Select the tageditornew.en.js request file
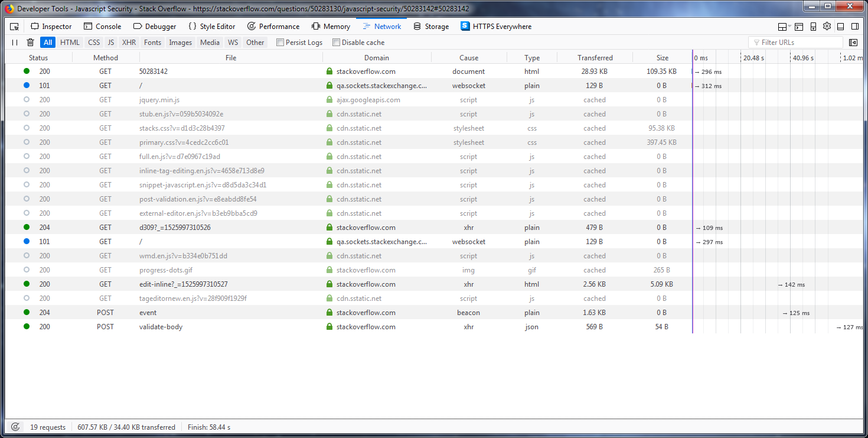868x438 pixels. [x=193, y=299]
